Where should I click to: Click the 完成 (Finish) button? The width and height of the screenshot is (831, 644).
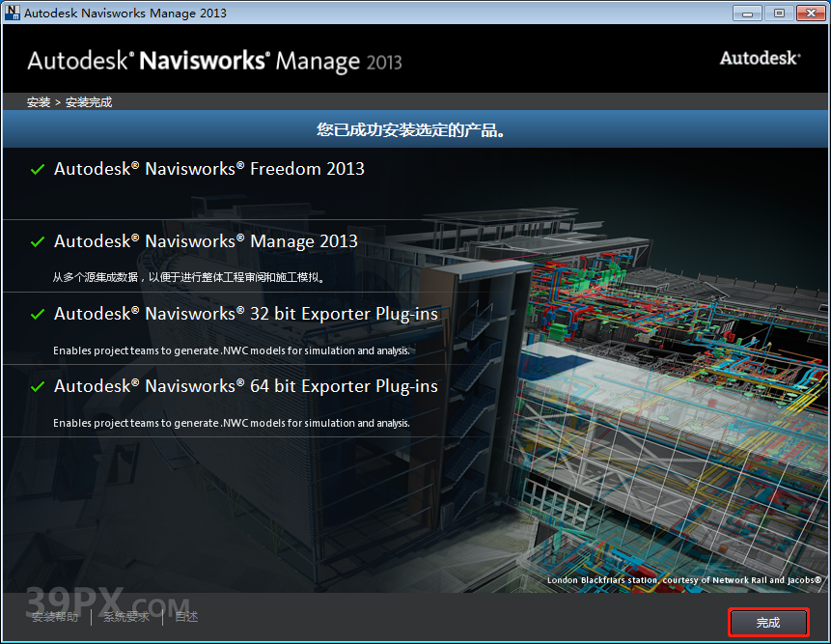[768, 623]
